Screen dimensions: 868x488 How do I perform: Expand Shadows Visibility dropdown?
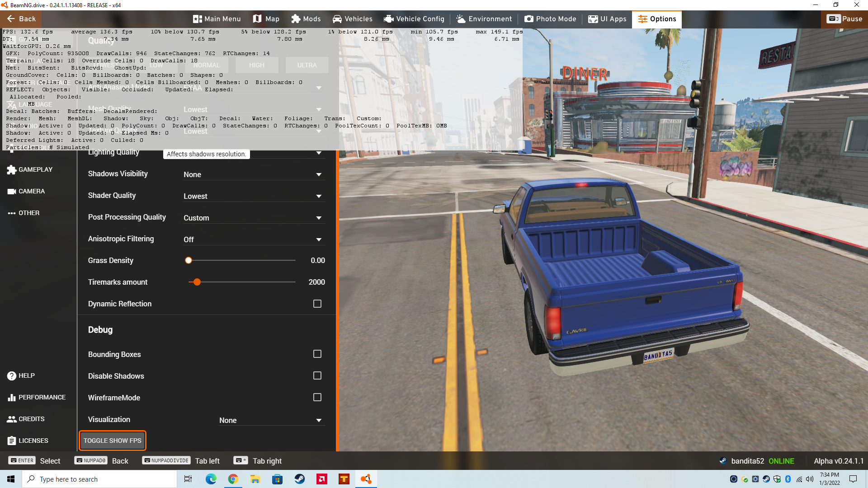tap(253, 174)
